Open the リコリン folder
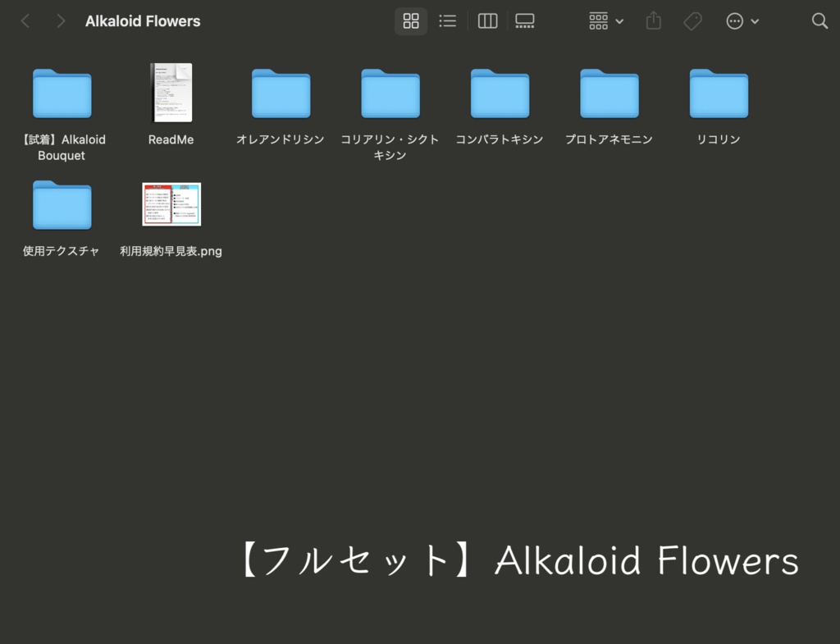 (719, 93)
